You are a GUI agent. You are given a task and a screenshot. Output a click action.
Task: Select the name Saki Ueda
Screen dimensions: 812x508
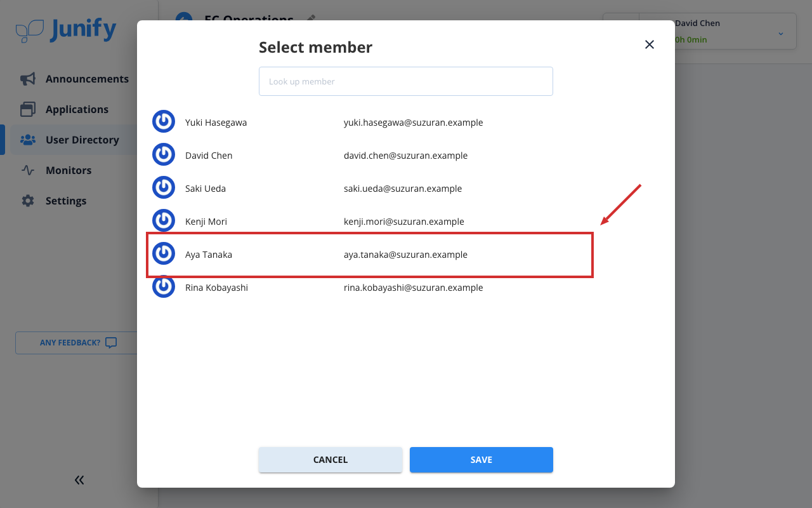pos(206,189)
